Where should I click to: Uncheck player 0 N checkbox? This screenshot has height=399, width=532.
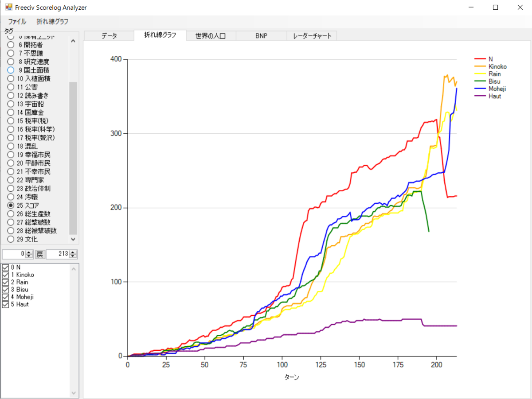(5, 267)
